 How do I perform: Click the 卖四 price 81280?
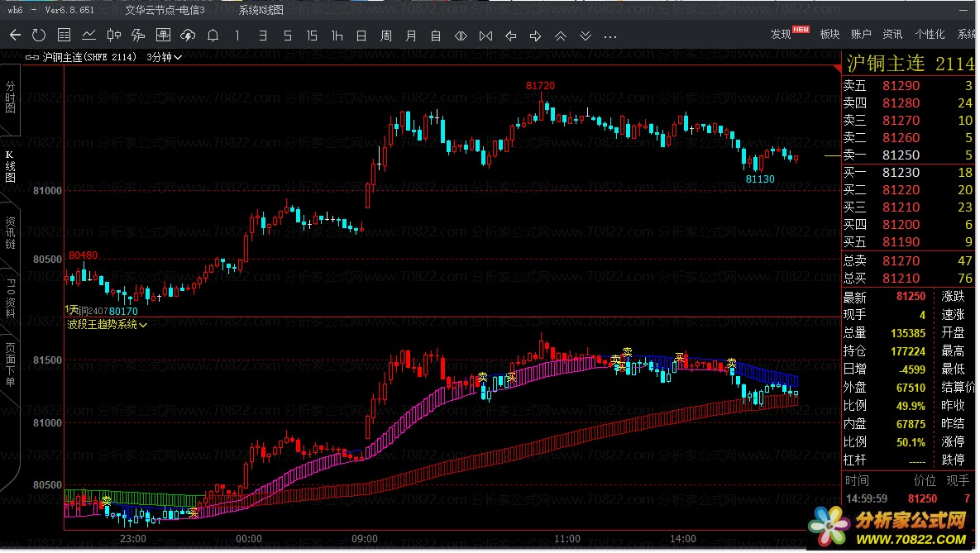click(x=901, y=103)
